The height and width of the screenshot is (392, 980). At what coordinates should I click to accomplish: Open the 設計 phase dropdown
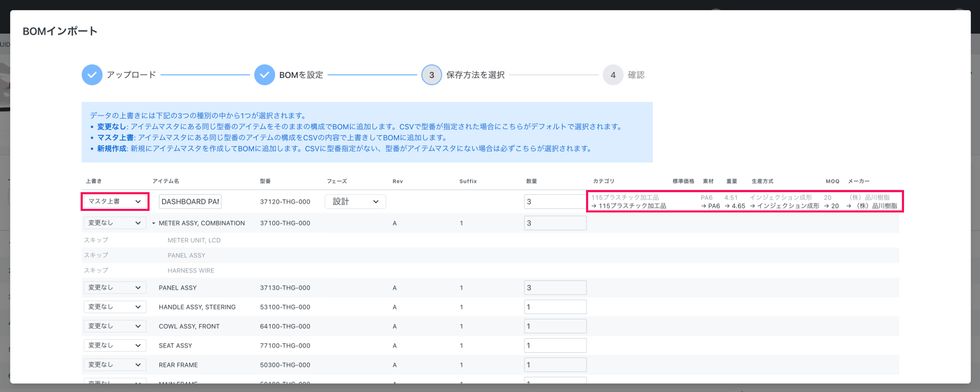(x=355, y=202)
